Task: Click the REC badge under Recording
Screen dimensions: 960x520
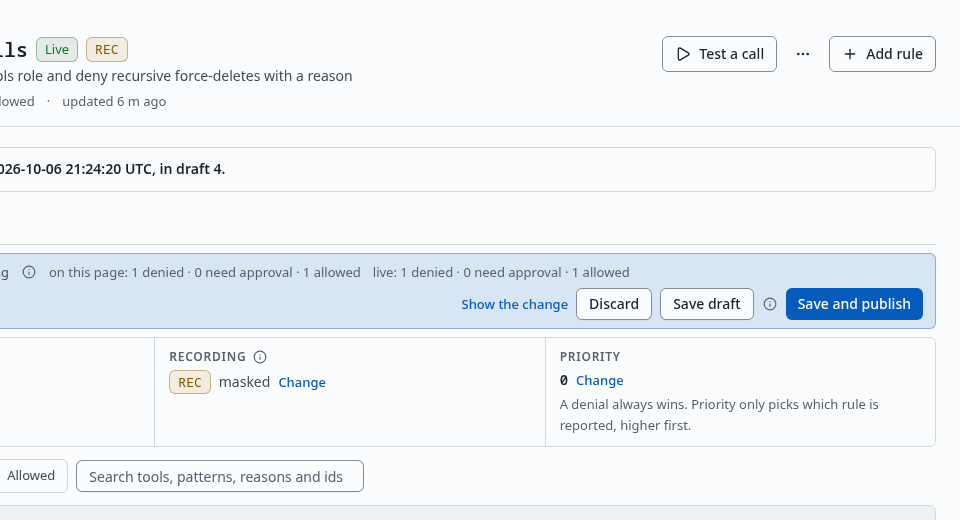Action: coord(190,382)
